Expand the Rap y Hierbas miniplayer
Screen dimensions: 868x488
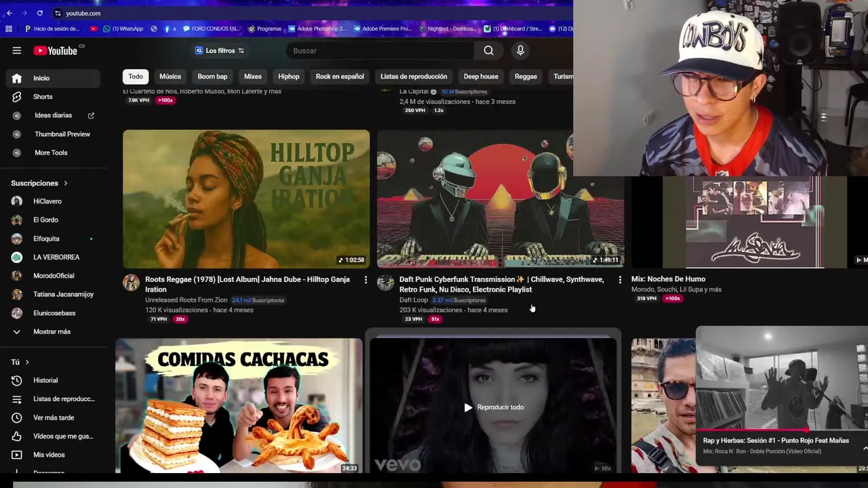click(865, 448)
